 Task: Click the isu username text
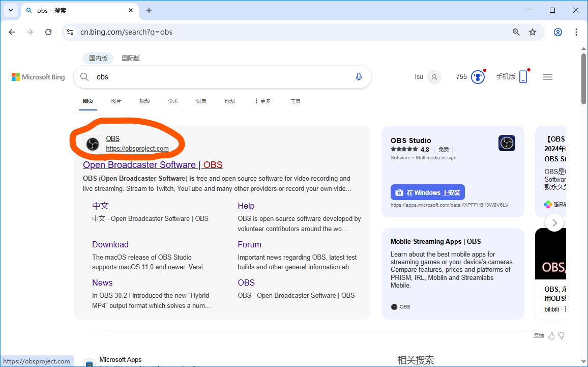[x=419, y=76]
